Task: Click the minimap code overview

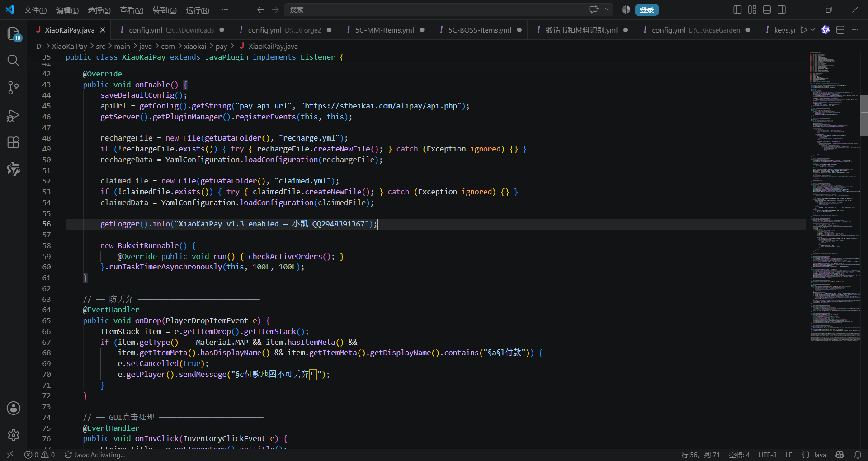Action: pos(835,197)
